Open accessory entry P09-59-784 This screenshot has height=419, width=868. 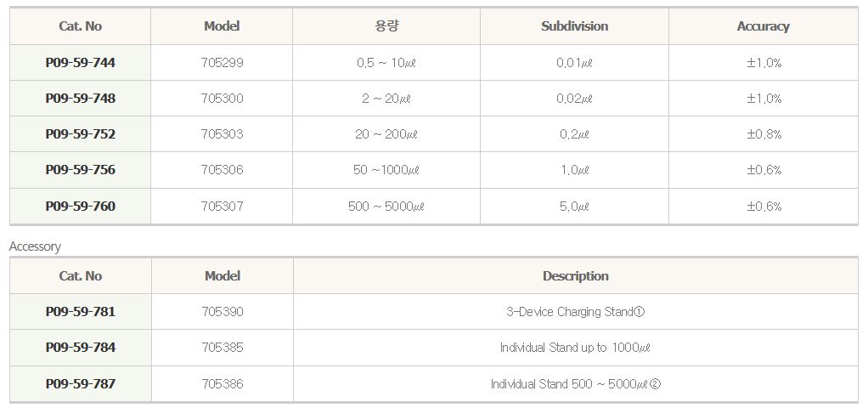click(81, 348)
